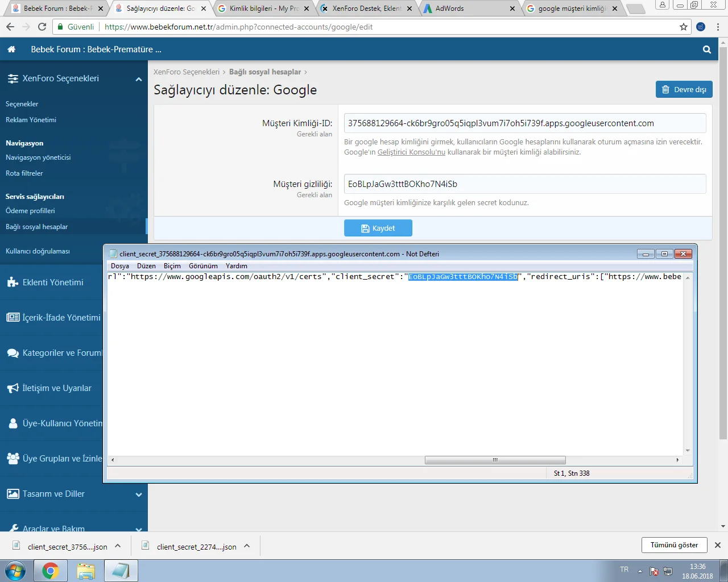Open the search magnifier in admin header
The height and width of the screenshot is (582, 728).
tap(706, 49)
